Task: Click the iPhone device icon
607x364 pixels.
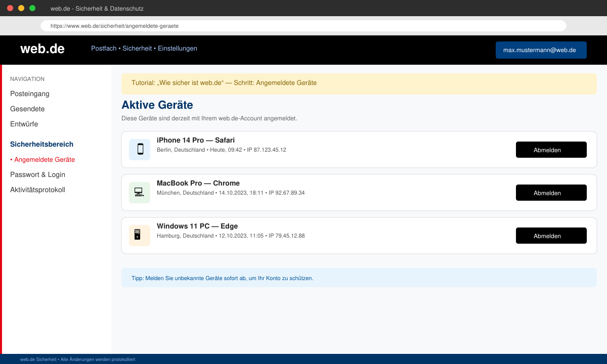Action: (140, 150)
